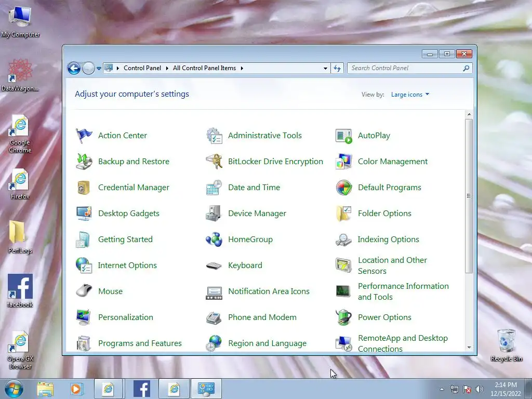Open Credential Manager safe icon
The image size is (532, 399).
[x=84, y=188]
